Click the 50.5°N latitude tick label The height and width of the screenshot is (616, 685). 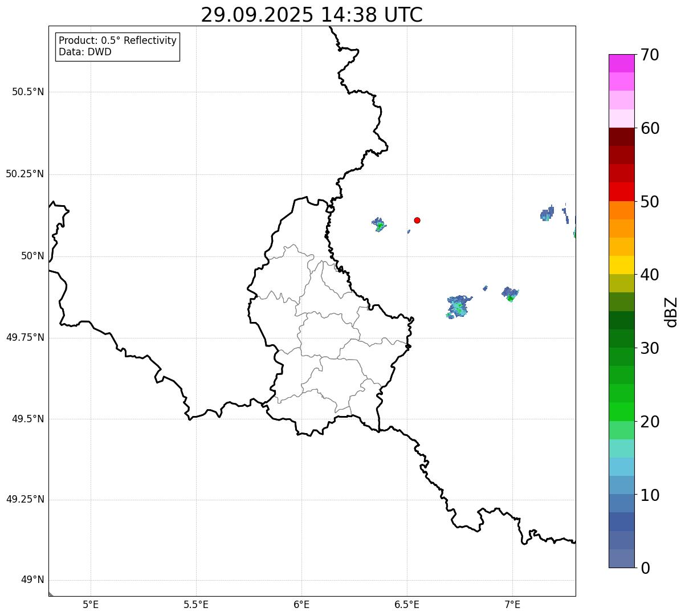point(28,92)
